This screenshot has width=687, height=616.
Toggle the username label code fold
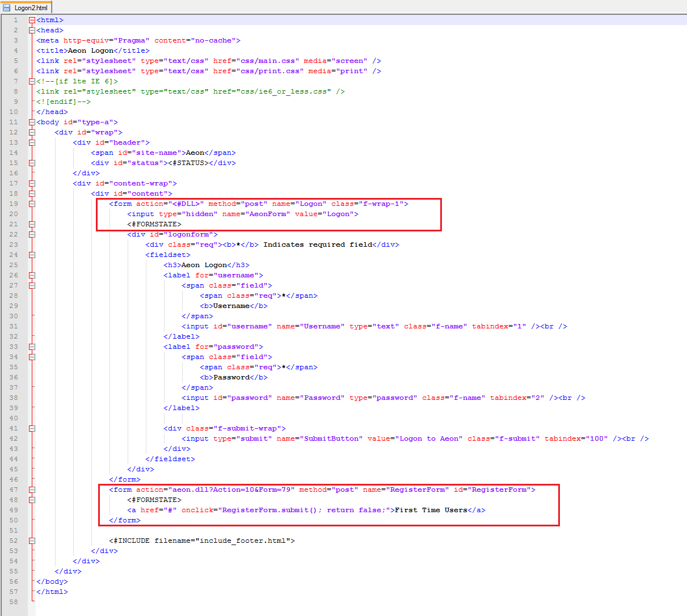click(32, 275)
